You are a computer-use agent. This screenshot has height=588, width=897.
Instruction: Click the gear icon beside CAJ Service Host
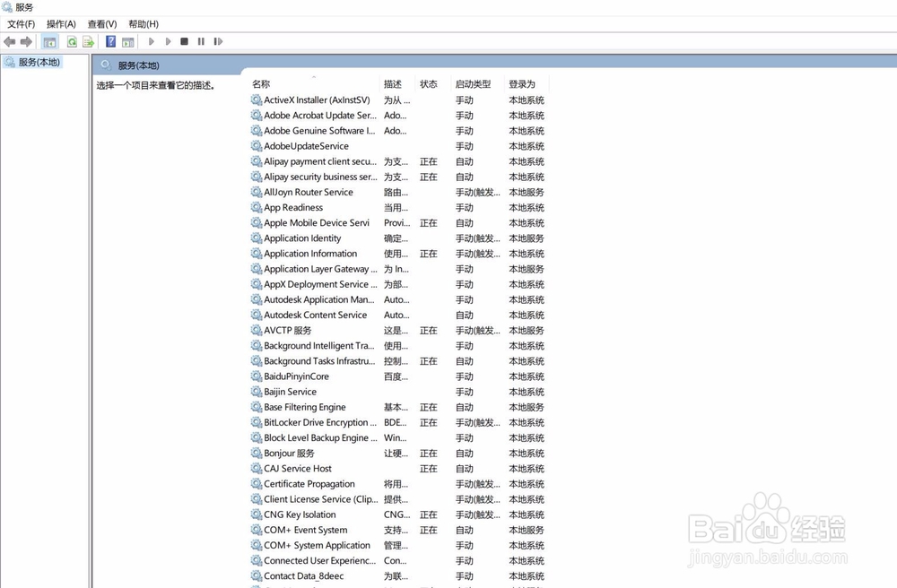click(x=257, y=469)
